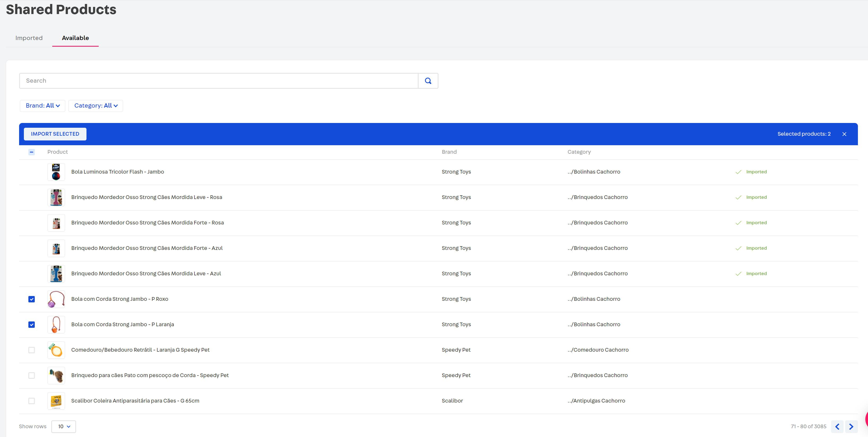Open the Show rows count dropdown
This screenshot has height=437, width=868.
64,427
